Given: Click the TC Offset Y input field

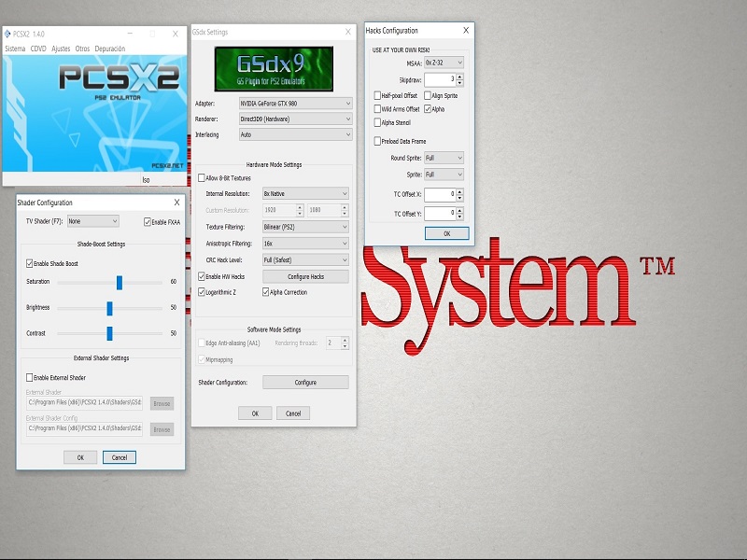Looking at the screenshot, I should click(440, 214).
